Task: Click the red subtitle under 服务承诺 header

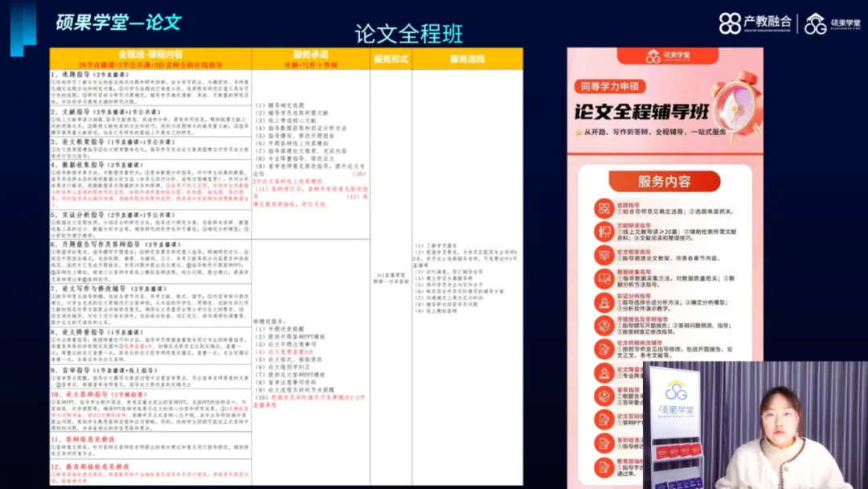Action: click(x=310, y=65)
